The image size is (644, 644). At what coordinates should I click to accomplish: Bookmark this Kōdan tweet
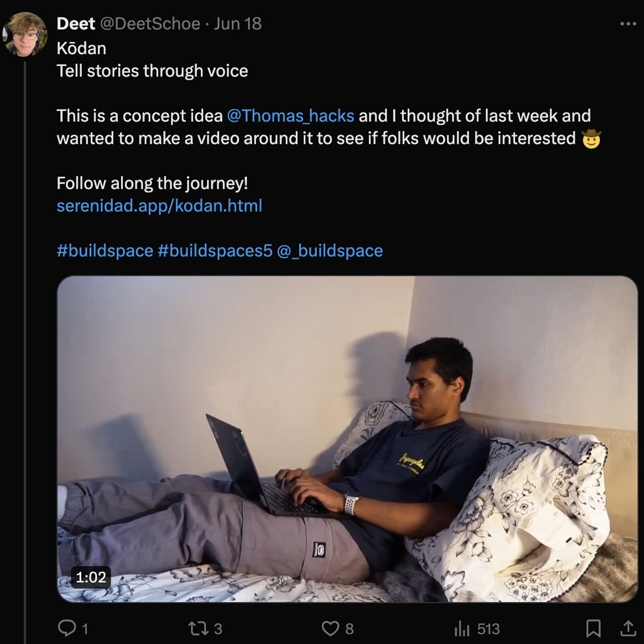[x=593, y=628]
